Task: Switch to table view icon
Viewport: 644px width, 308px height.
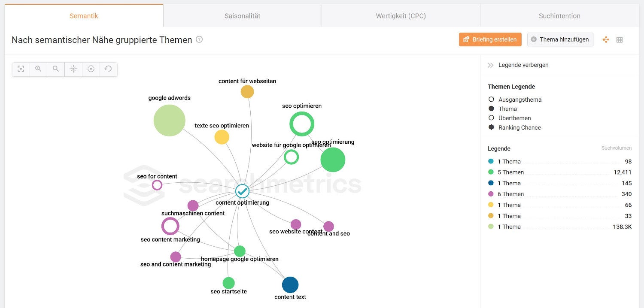Action: 620,39
